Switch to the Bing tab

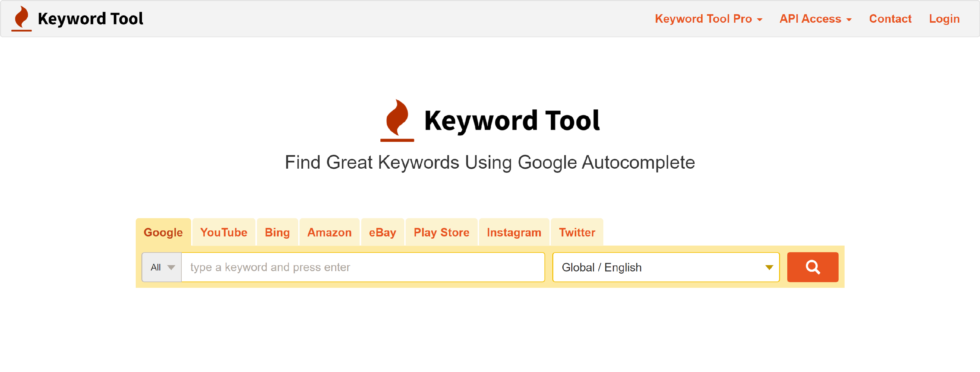coord(277,232)
